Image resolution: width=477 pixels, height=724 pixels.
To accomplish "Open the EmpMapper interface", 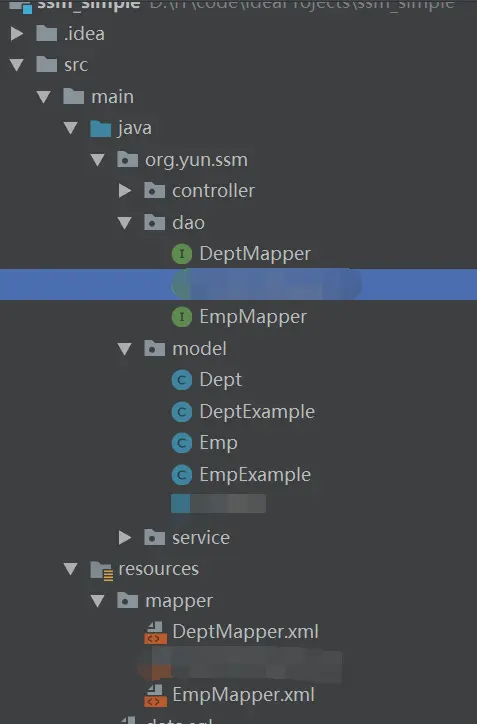I will [x=253, y=317].
